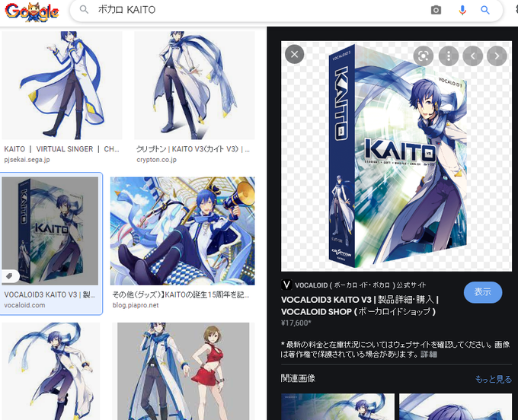The width and height of the screenshot is (518, 420).
Task: Click the KAITO | VIRTUAL SINGER caption
Action: tap(62, 149)
